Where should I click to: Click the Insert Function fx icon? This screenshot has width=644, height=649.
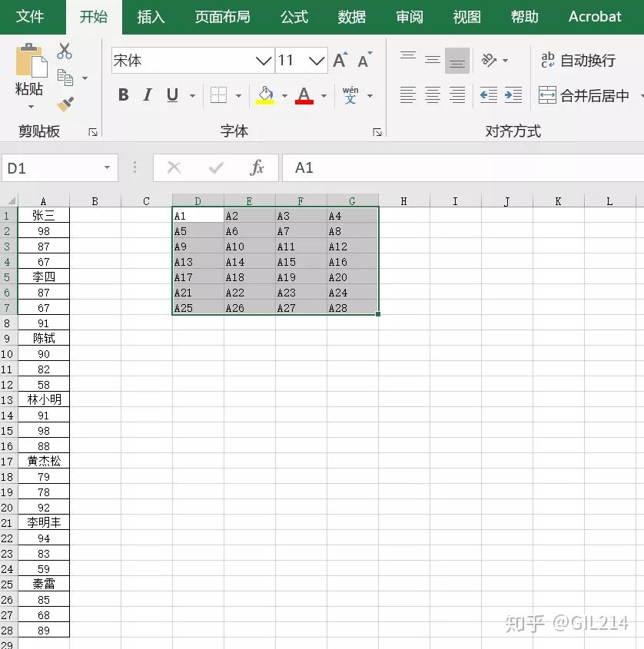(x=257, y=167)
